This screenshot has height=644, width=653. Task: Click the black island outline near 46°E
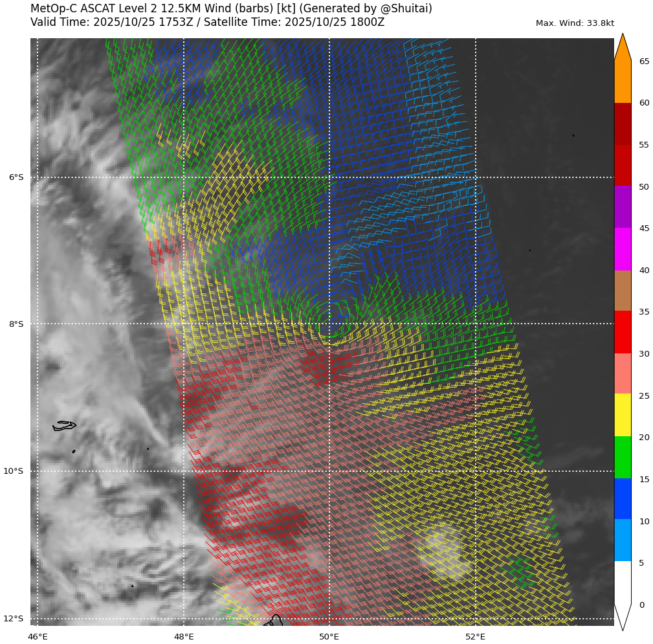pyautogui.click(x=64, y=425)
